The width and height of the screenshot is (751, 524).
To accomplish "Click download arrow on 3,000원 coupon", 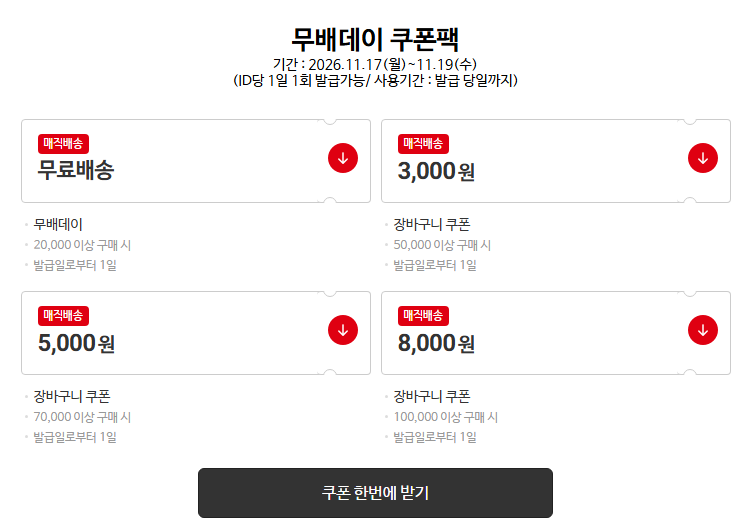I will click(703, 158).
